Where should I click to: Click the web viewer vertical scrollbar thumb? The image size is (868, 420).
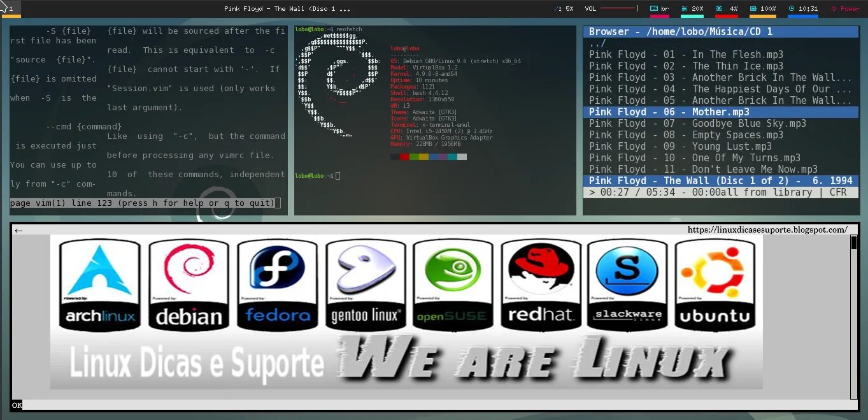[x=854, y=243]
